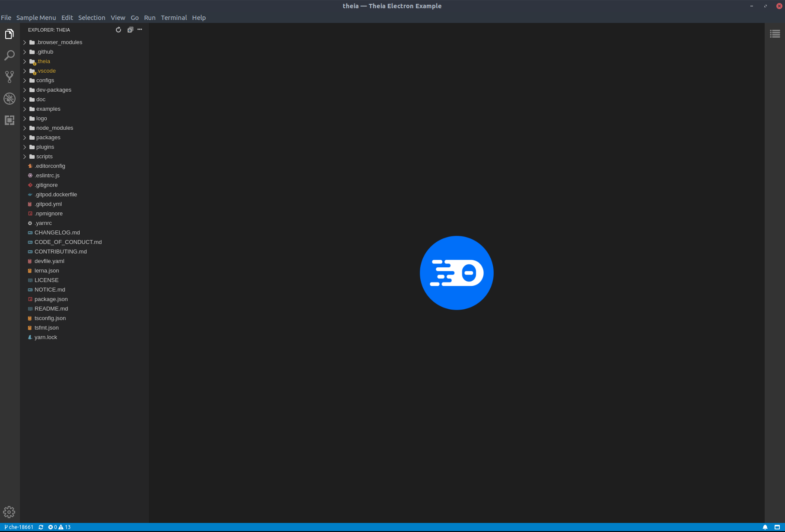785x532 pixels.
Task: Open tsconfig.json file
Action: pyautogui.click(x=84, y=318)
